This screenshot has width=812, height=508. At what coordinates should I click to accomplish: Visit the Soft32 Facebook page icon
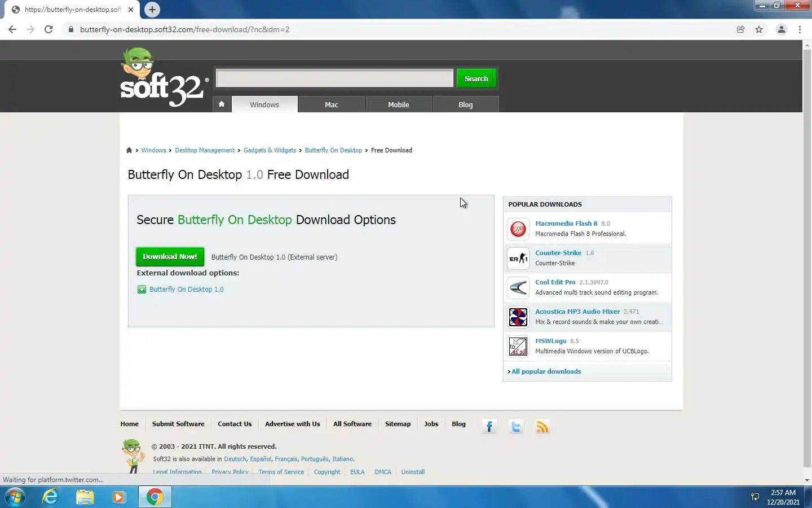pos(489,427)
